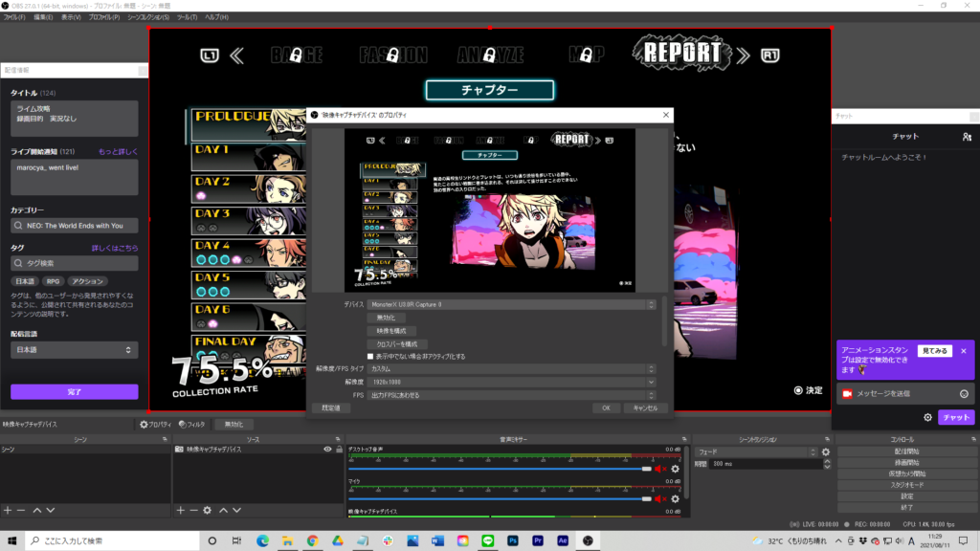Move source down in sources list
Screen dimensions: 980x551
pos(237,511)
